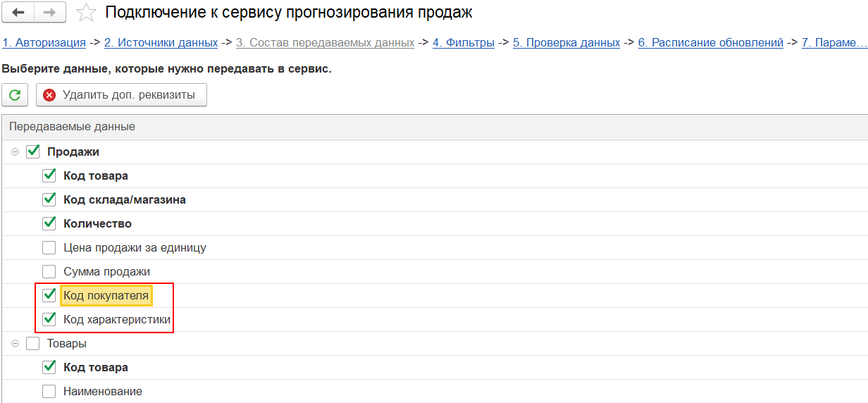Viewport: 868px width, 403px height.
Task: Add page to favorites with star icon
Action: [86, 13]
